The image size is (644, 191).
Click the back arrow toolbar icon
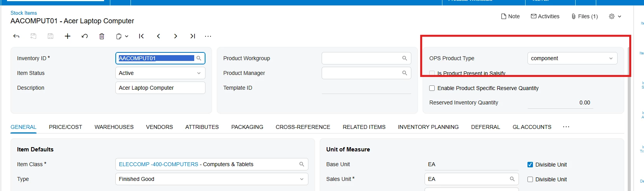16,36
